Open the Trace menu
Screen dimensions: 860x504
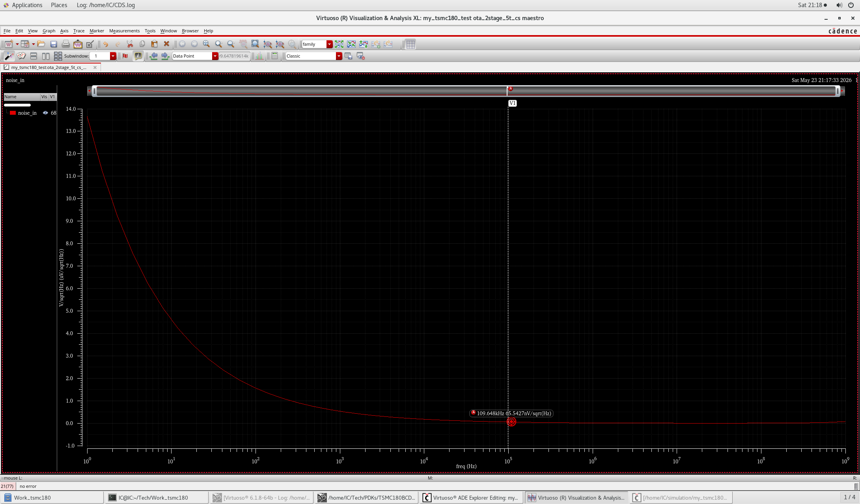tap(79, 31)
